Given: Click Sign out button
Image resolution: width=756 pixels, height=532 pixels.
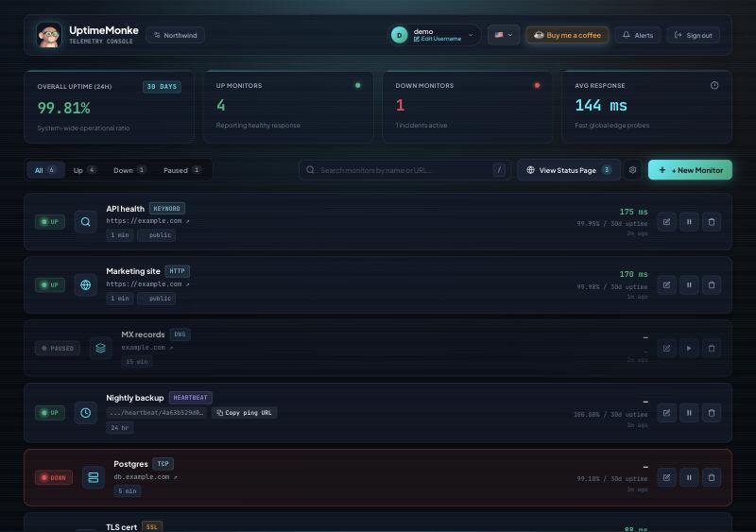Looking at the screenshot, I should coord(693,35).
